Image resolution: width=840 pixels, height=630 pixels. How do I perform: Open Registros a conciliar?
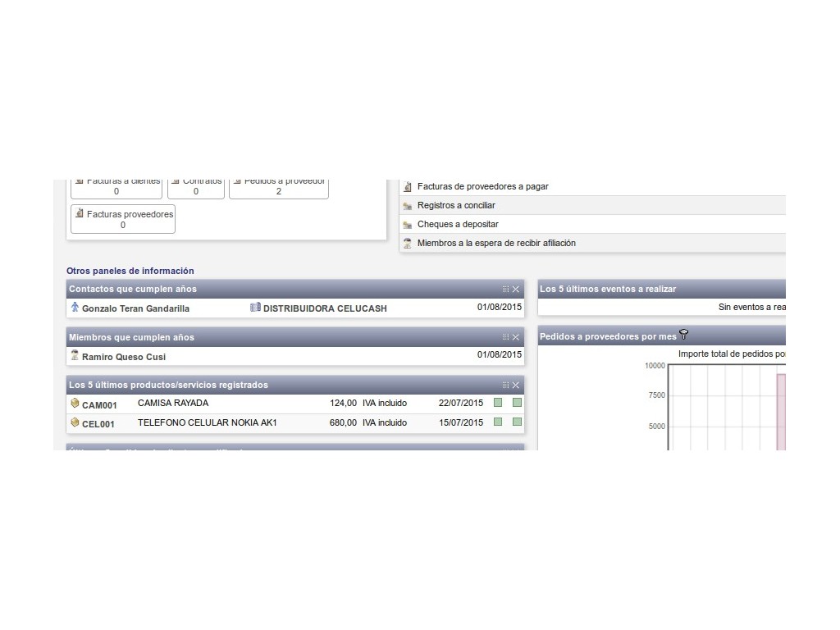tap(456, 205)
